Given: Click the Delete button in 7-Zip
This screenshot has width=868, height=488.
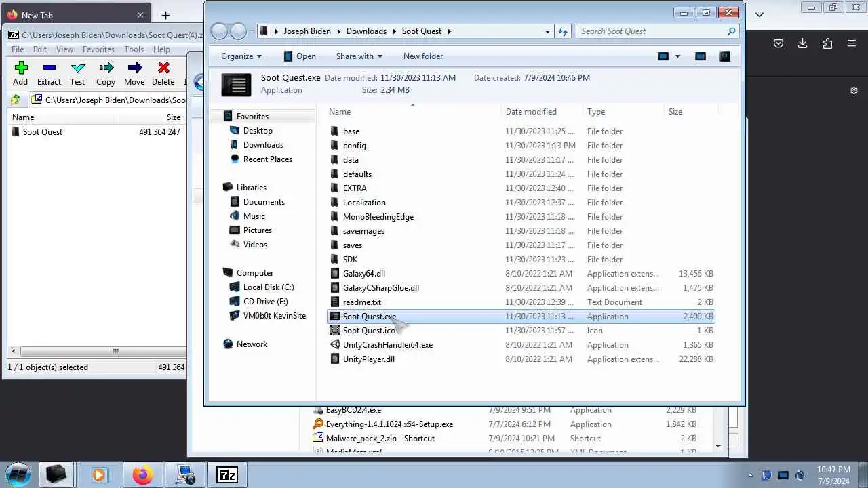Looking at the screenshot, I should coord(163,74).
